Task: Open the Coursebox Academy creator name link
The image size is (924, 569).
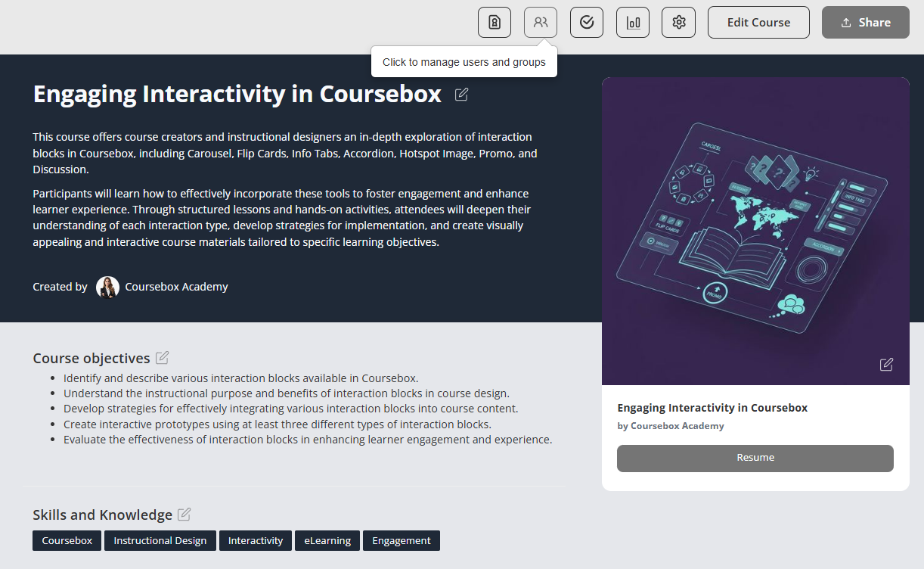Action: [x=176, y=287]
